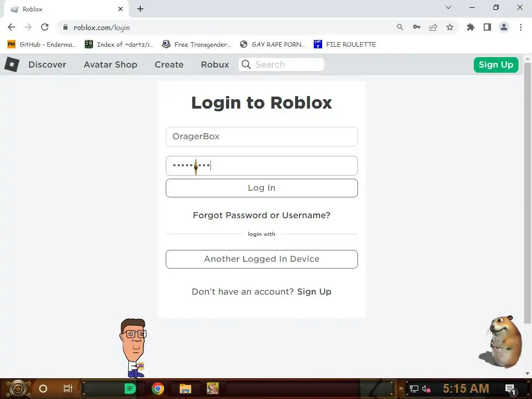This screenshot has width=532, height=399.
Task: Open Forgot Password or Username link
Action: [262, 215]
